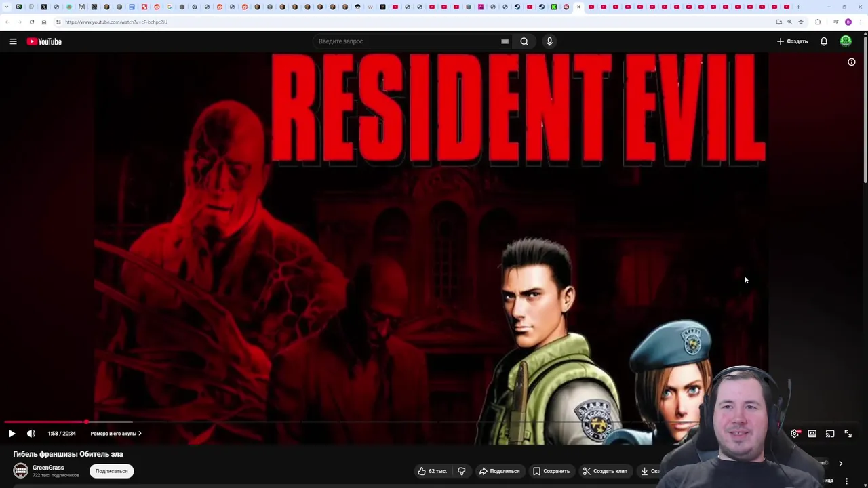Play the video
868x488 pixels.
[12, 434]
